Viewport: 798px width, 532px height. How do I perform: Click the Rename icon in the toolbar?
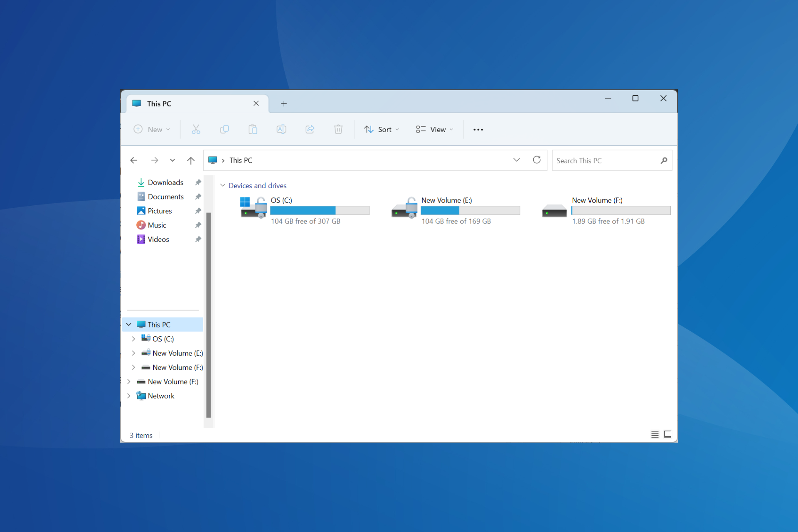281,129
